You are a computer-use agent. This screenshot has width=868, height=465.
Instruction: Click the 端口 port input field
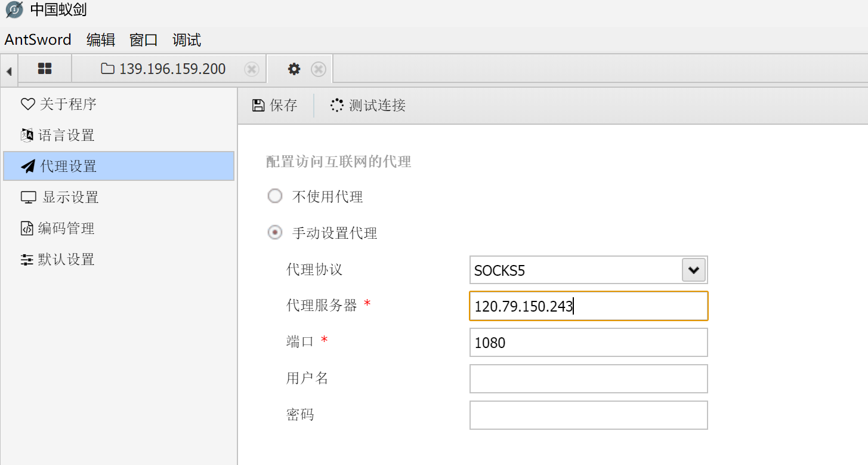[588, 343]
